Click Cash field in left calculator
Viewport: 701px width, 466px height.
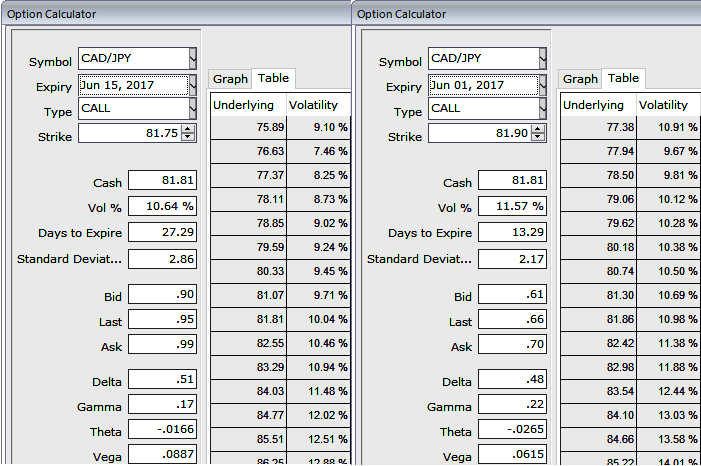[x=162, y=180]
